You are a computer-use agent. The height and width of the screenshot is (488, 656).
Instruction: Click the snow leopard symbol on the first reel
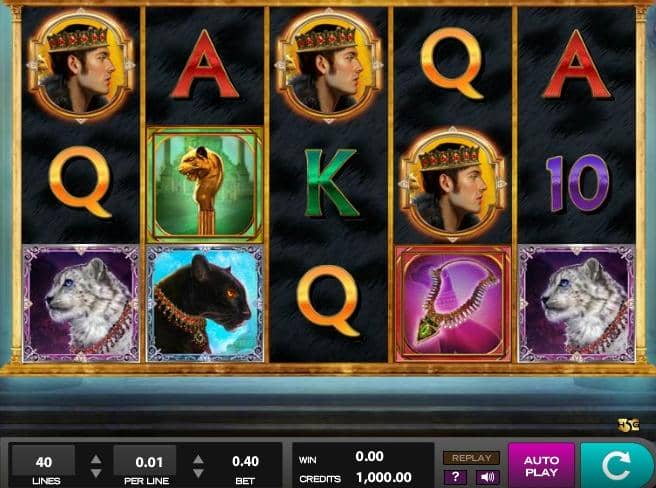[x=81, y=304]
